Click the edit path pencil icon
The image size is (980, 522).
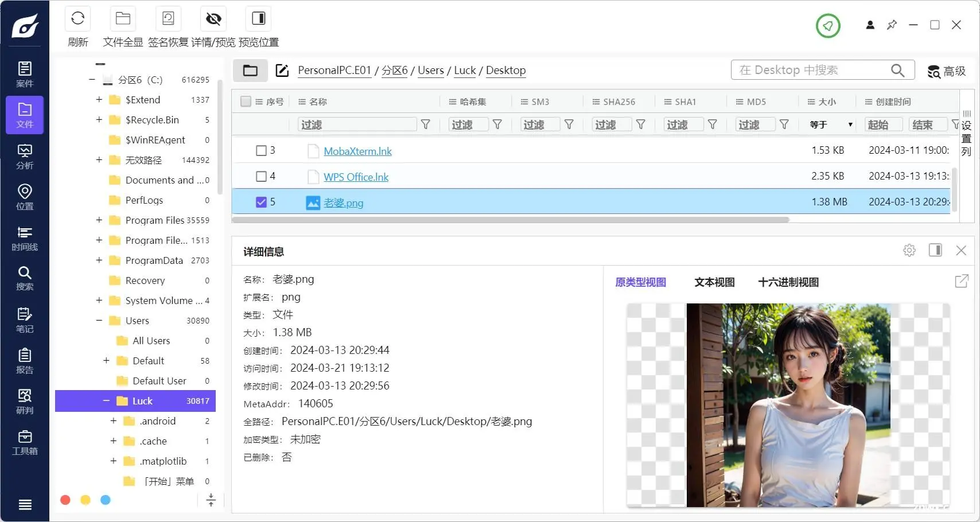click(282, 71)
